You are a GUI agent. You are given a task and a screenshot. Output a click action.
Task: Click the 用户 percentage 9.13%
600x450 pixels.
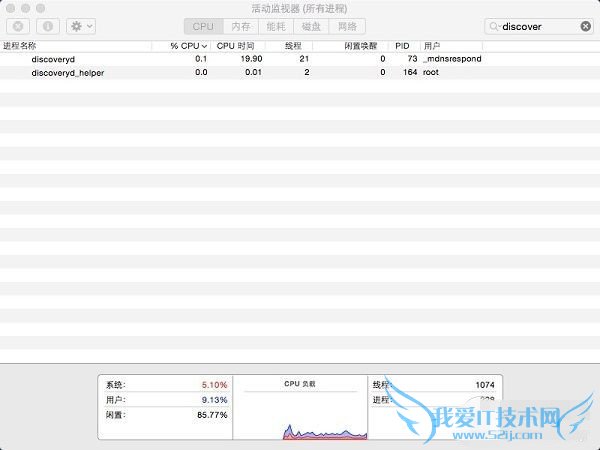[x=214, y=400]
